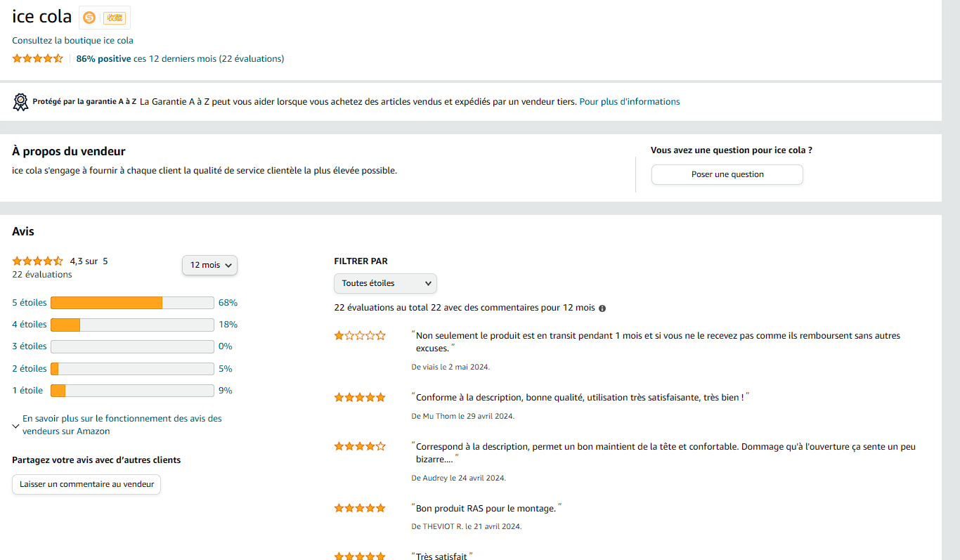Open the '12 mois' period dropdown

[x=209, y=265]
